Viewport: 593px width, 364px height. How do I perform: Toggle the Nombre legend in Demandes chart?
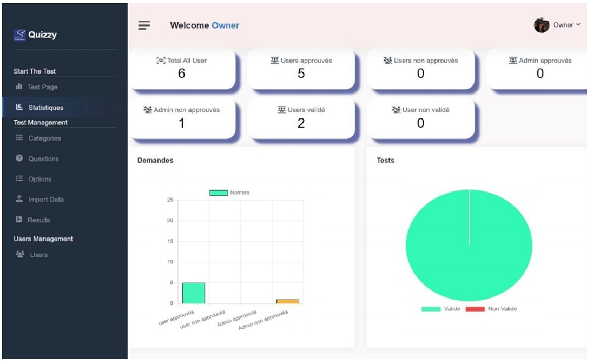coord(219,193)
